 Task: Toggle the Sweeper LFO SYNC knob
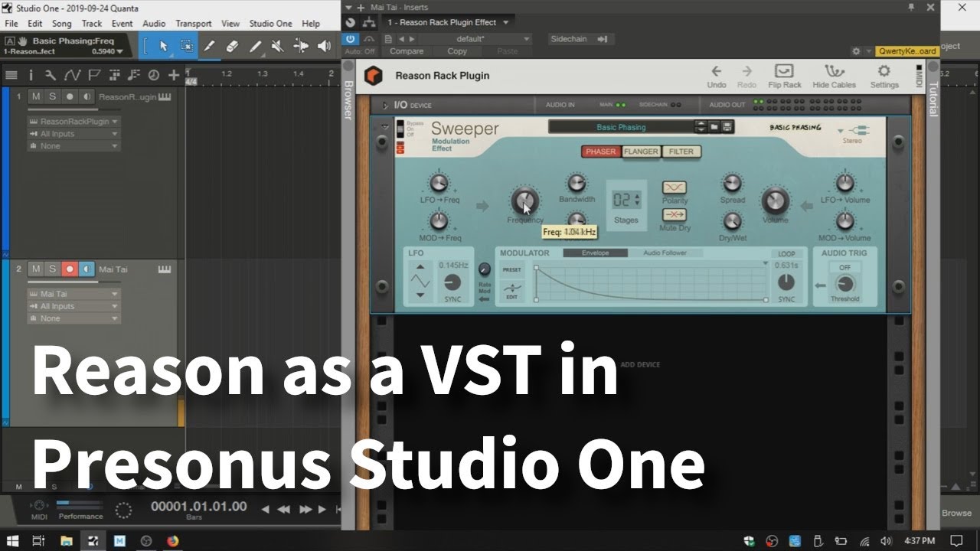[452, 282]
